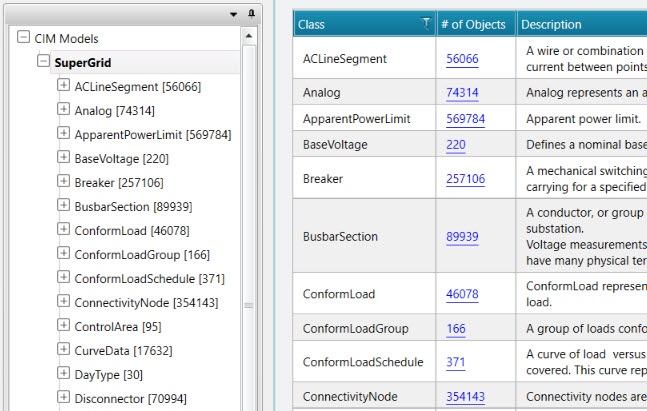Select the BusbarSection class cell
647x411 pixels.
tap(364, 236)
